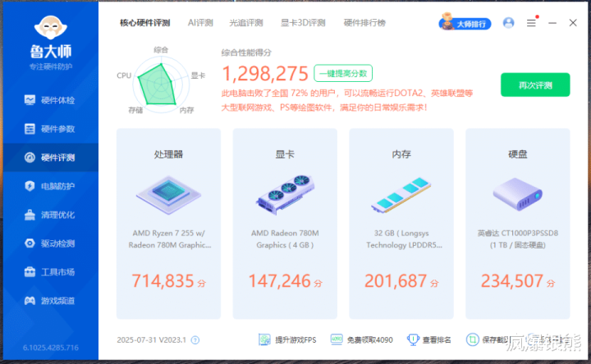Switch to 核心硬件评测 tab
The image size is (591, 364).
(144, 23)
